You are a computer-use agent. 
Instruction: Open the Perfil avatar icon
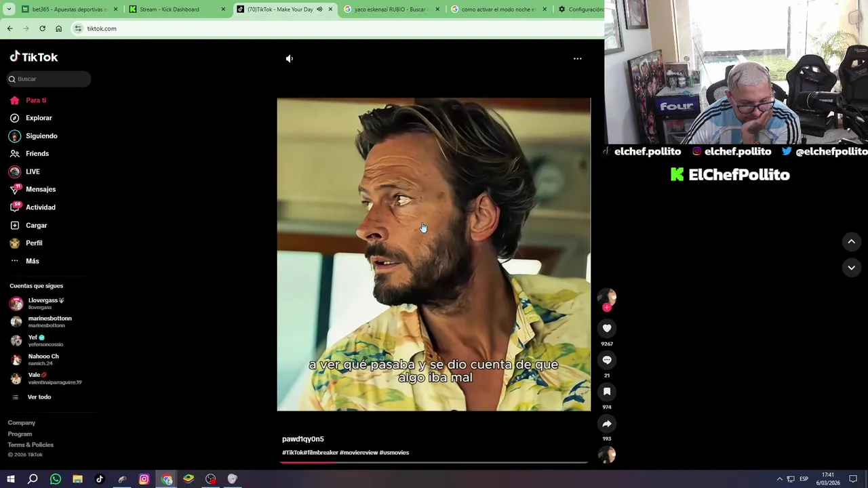(x=15, y=243)
